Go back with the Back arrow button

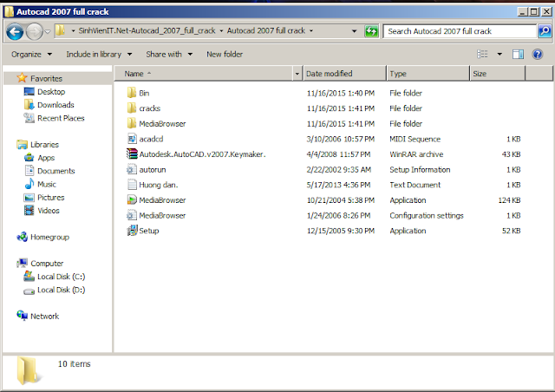click(15, 32)
